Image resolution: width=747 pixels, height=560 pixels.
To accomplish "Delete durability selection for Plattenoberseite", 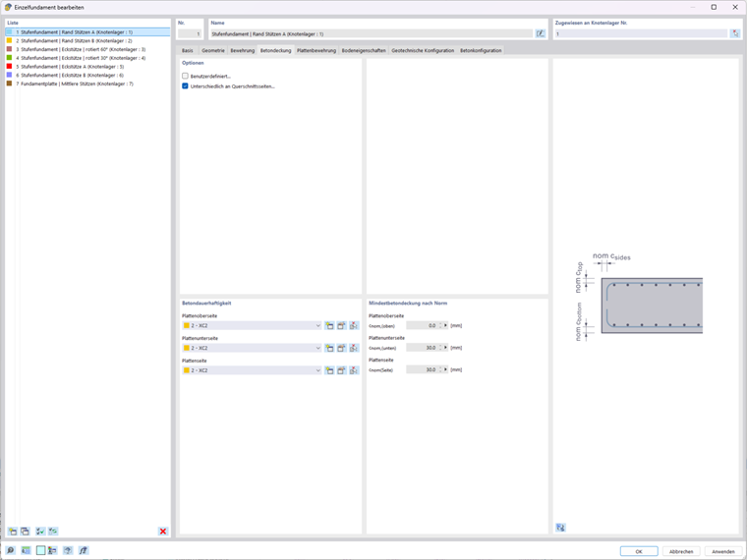I will tap(354, 326).
